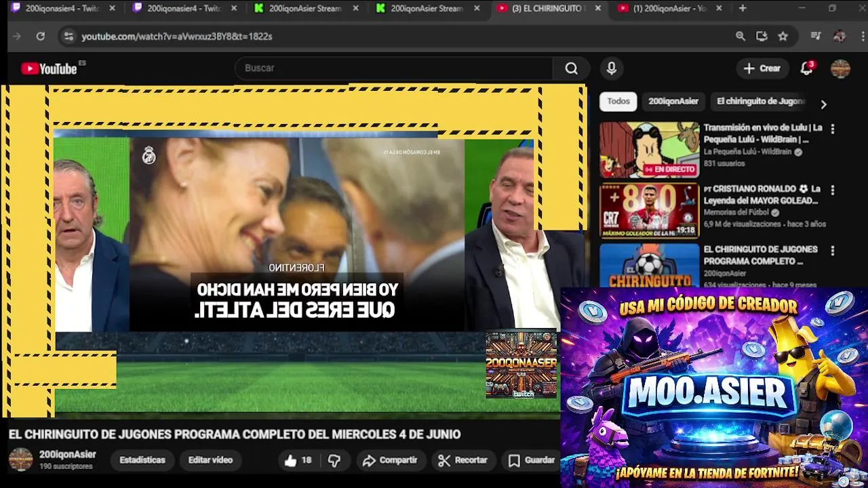Screen dimensions: 868x488
Task: Click the zoom magnifier icon in address bar
Action: [741, 37]
